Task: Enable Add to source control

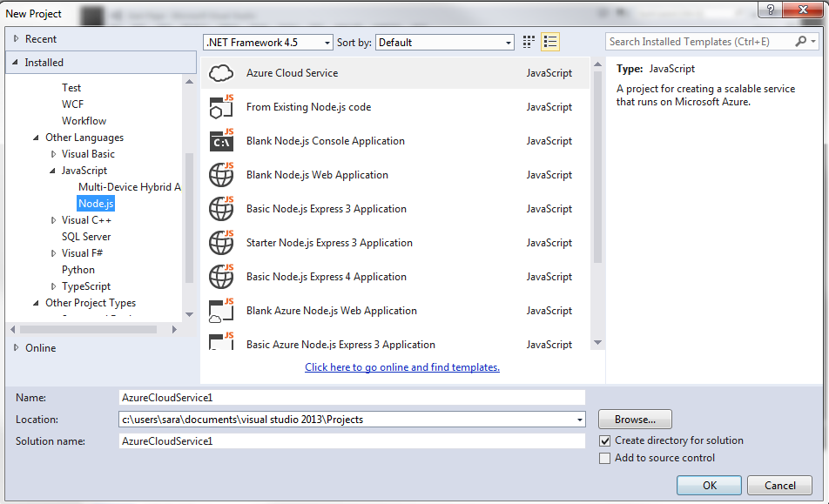Action: tap(605, 459)
